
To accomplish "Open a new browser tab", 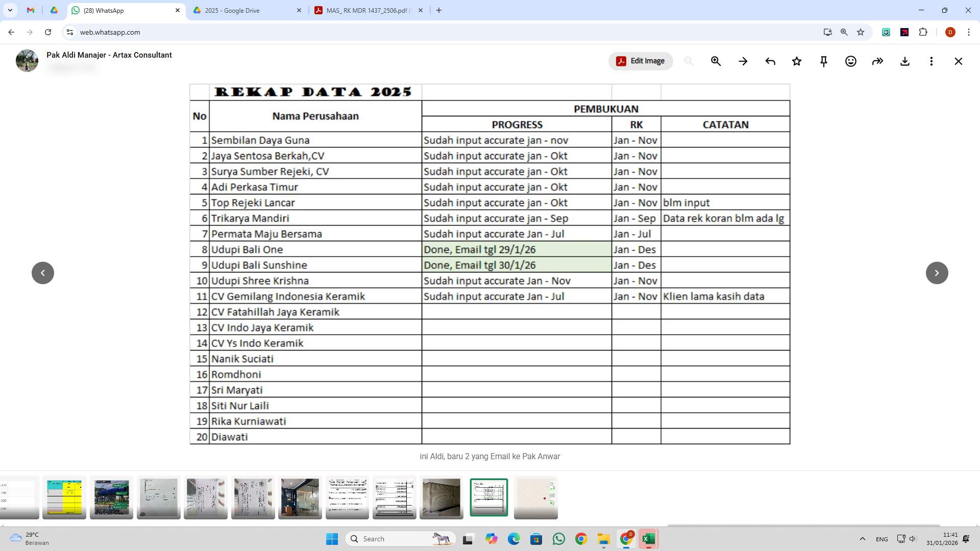I will (439, 10).
